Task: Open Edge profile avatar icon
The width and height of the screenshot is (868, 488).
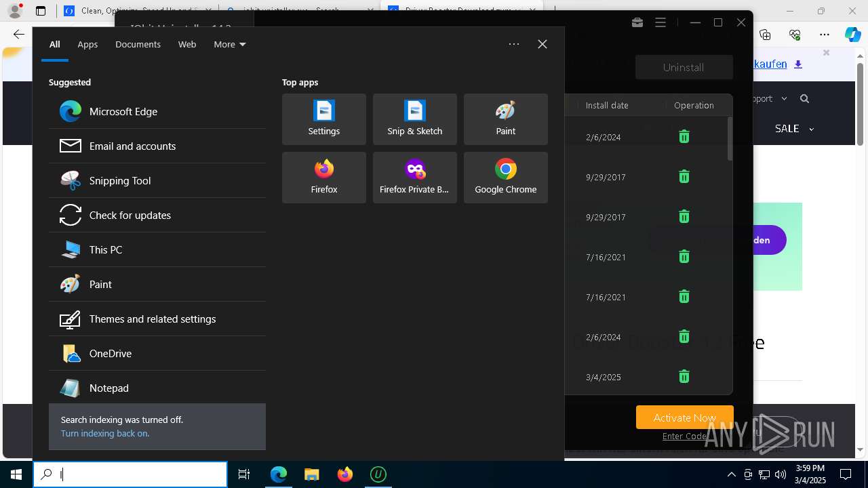Action: click(15, 11)
